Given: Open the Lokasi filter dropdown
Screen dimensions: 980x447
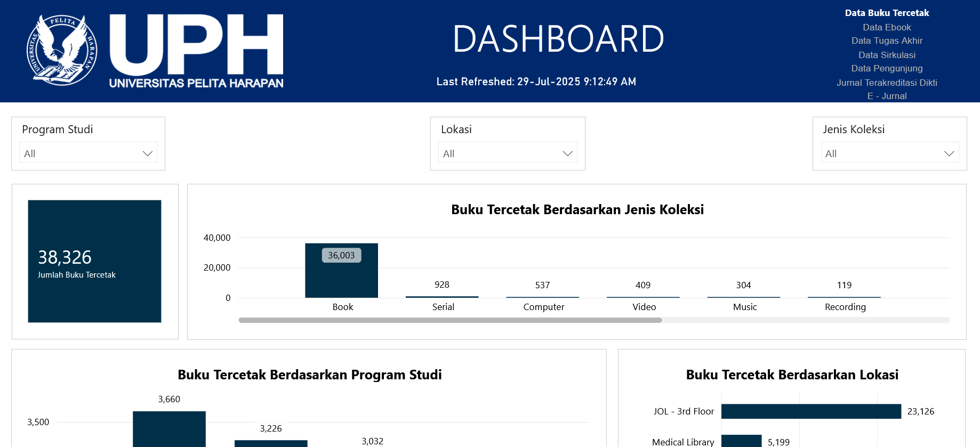Looking at the screenshot, I should click(508, 152).
